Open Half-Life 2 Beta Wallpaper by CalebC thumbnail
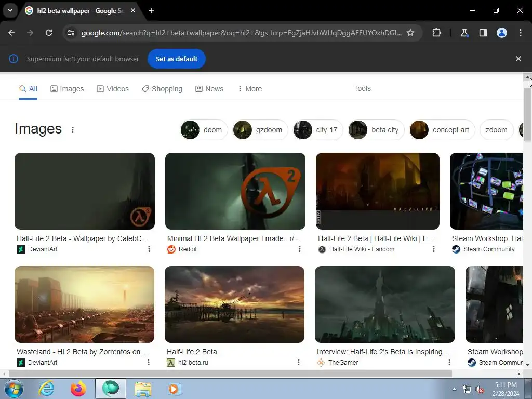 85,191
